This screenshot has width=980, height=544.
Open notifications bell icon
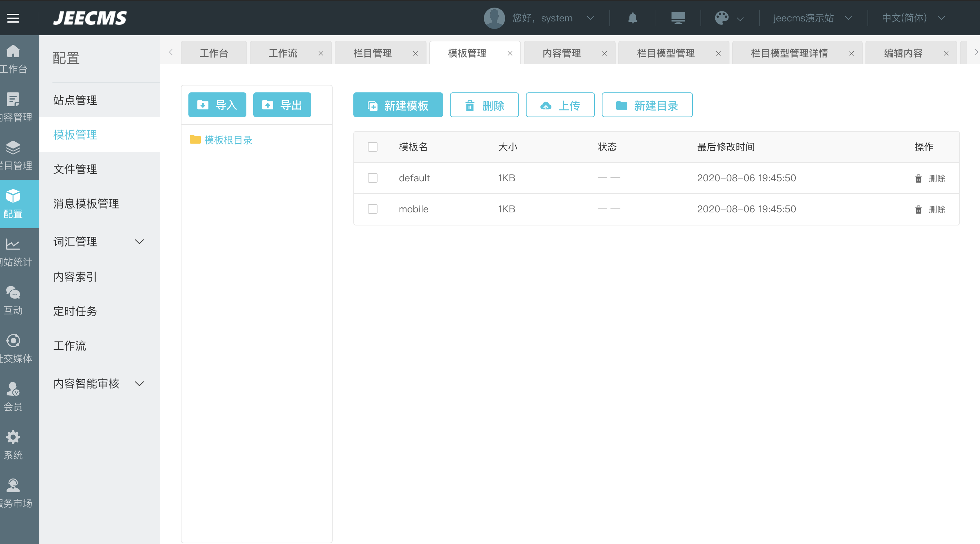click(x=632, y=18)
